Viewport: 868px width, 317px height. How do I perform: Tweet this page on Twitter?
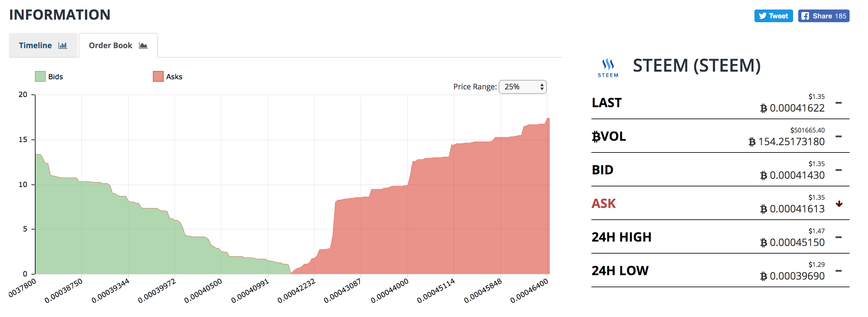point(773,16)
